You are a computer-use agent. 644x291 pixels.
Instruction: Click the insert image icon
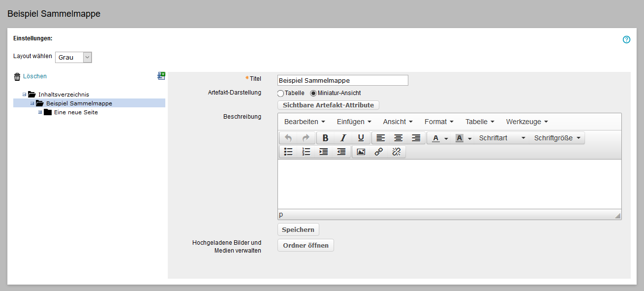tap(361, 152)
